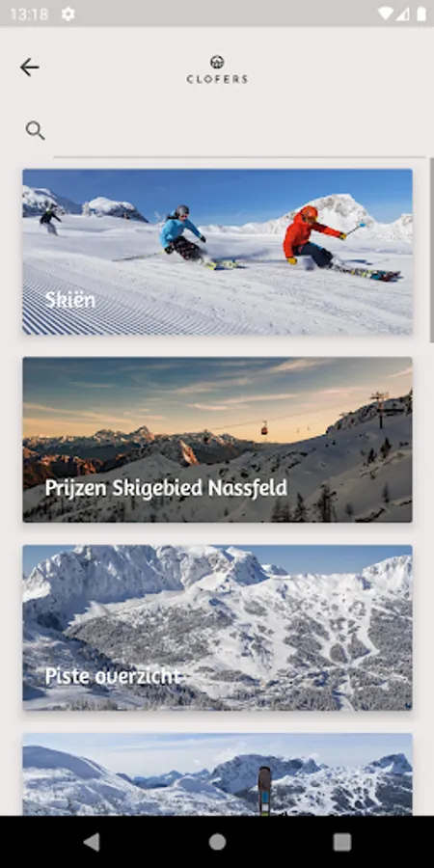Tap the Android recent apps square
The image size is (434, 868).
click(342, 842)
